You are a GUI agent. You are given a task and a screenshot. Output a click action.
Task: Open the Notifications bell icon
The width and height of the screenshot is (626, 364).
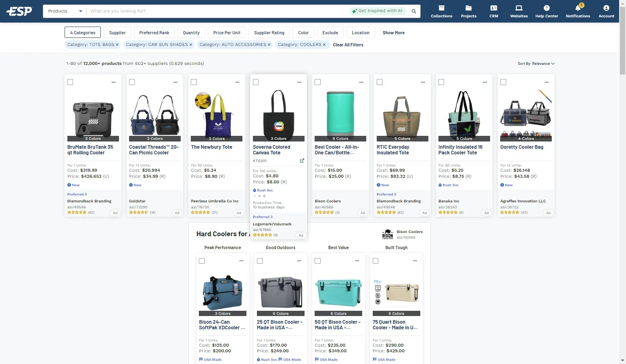point(578,8)
